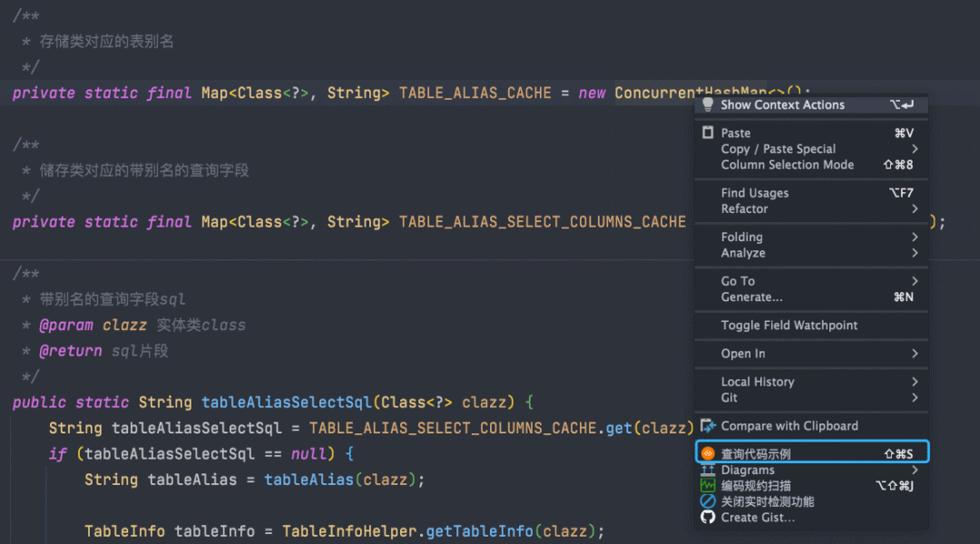Click the .get(clazz) call on the cache
The image size is (980, 544).
click(x=646, y=429)
